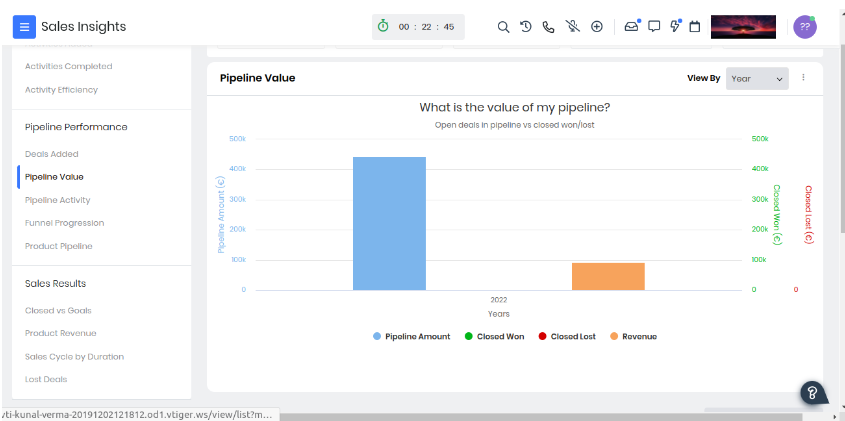Open the hamburger navigation menu
The width and height of the screenshot is (845, 421).
point(24,27)
